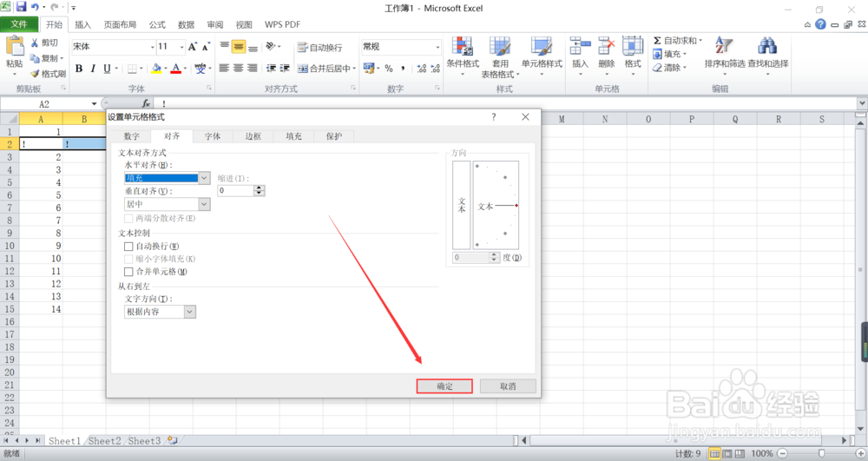This screenshot has height=461, width=868.
Task: Click the center horizontally icon in ribbon
Action: coord(238,68)
